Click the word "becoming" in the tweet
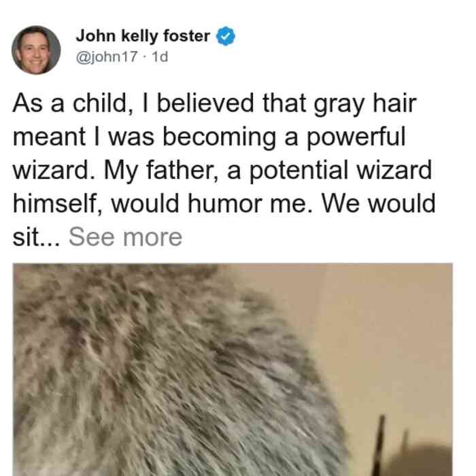Screen dimensions: 476x476 point(220,138)
